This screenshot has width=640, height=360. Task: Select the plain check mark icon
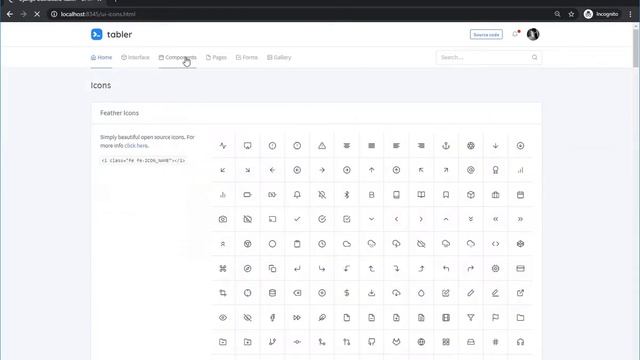[x=297, y=219]
